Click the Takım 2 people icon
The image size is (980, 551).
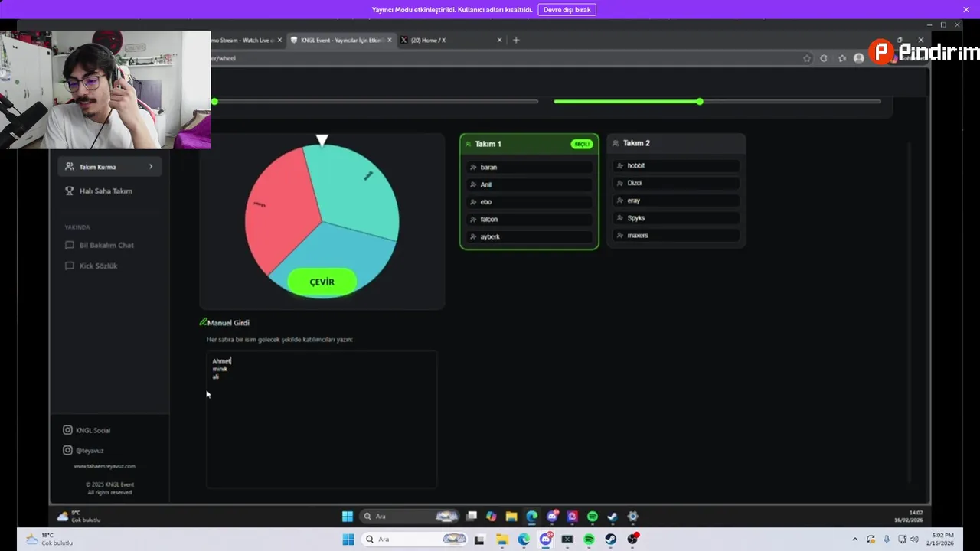point(616,143)
